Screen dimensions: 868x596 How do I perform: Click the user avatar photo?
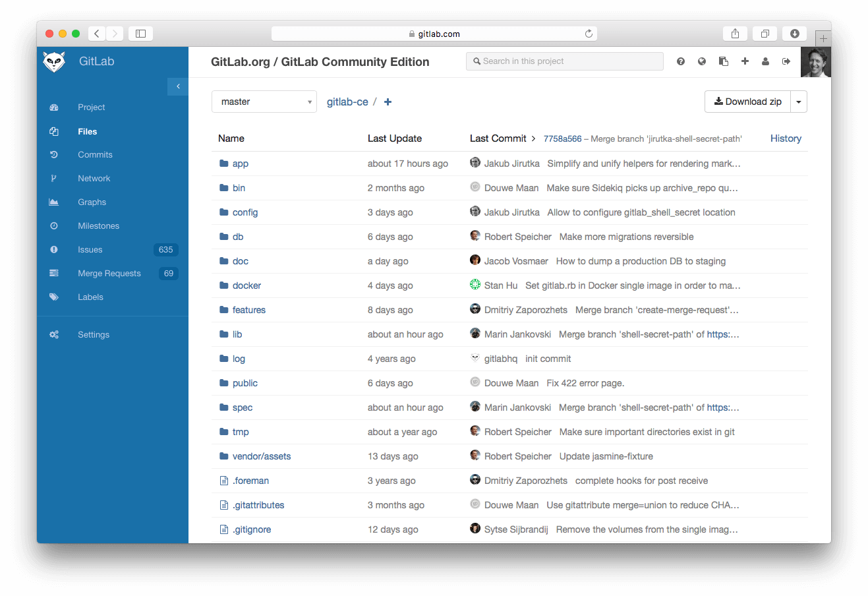pos(816,62)
